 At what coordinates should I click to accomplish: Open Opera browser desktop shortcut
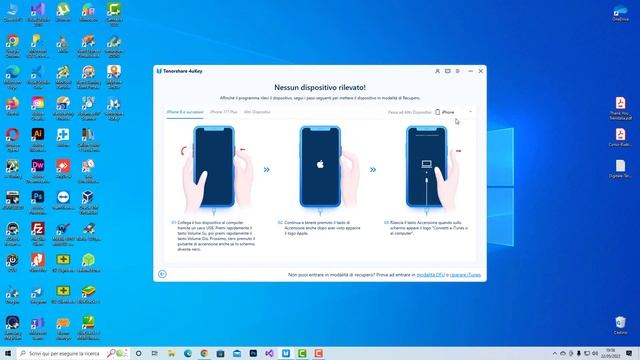coord(13,140)
